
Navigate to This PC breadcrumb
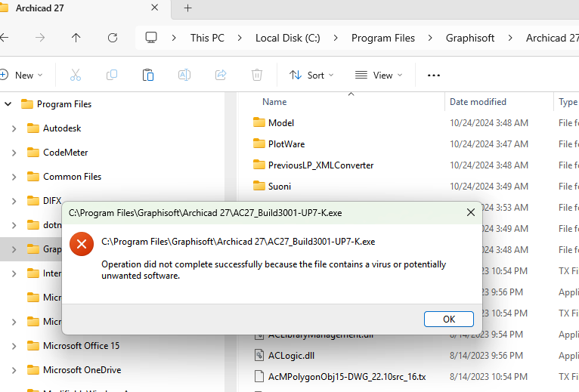point(207,38)
